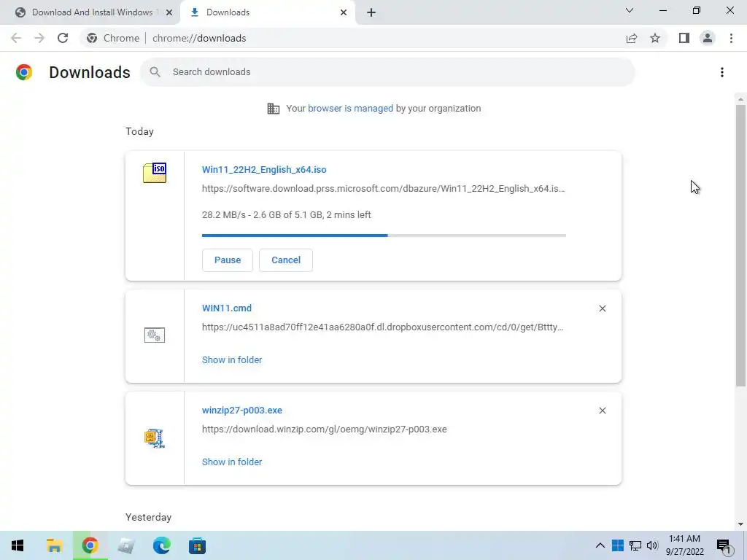Show hidden system tray icons
This screenshot has width=747, height=560.
pos(600,545)
